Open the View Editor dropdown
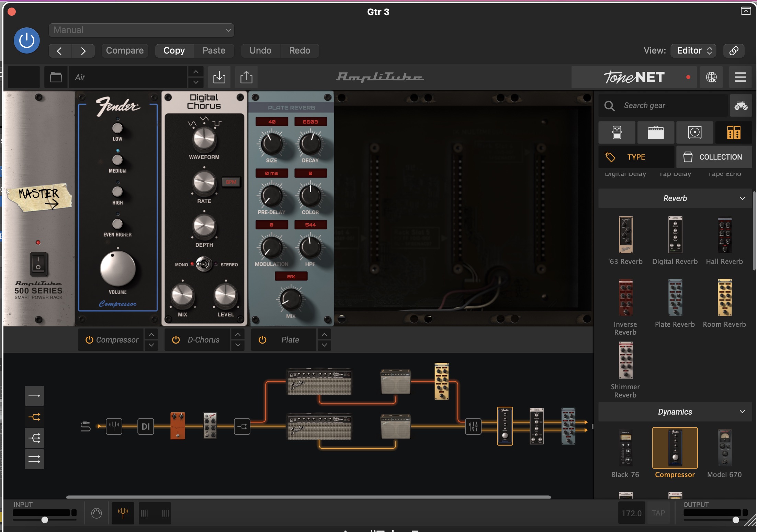The height and width of the screenshot is (532, 757). tap(693, 50)
